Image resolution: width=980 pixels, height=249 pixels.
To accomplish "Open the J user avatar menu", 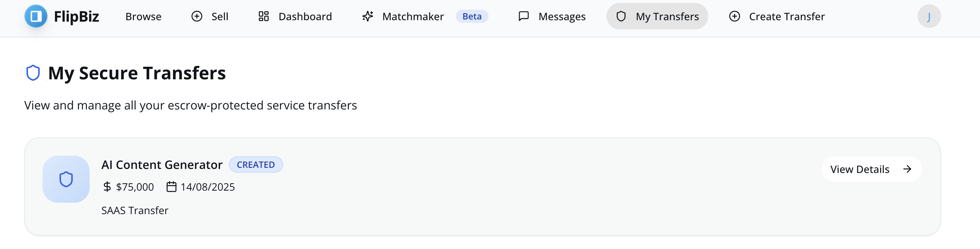I will pyautogui.click(x=929, y=17).
